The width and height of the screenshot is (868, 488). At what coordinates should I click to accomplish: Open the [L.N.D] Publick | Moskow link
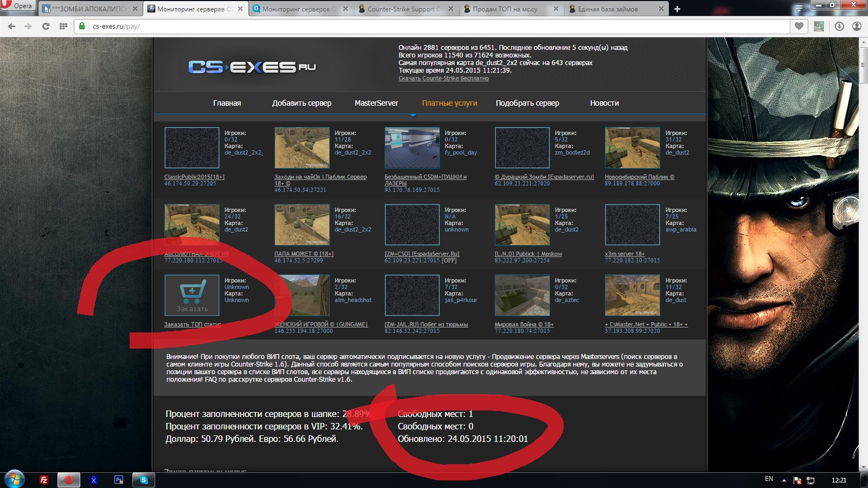528,254
